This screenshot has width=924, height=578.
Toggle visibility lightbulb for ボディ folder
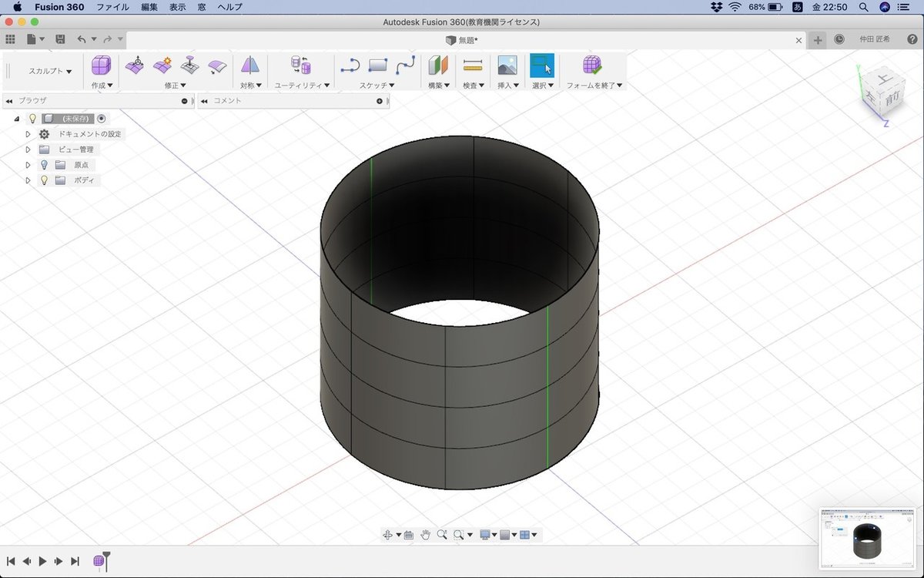[44, 180]
